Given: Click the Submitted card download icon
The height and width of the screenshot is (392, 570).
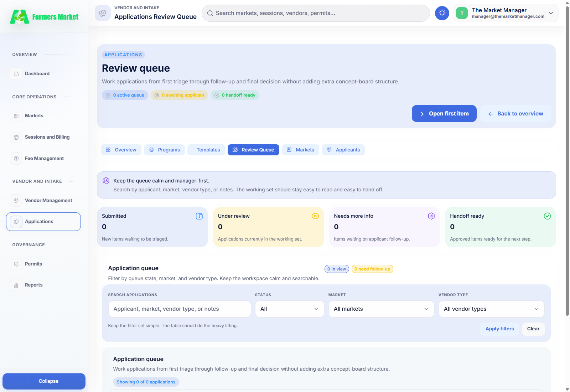Looking at the screenshot, I should pyautogui.click(x=199, y=216).
